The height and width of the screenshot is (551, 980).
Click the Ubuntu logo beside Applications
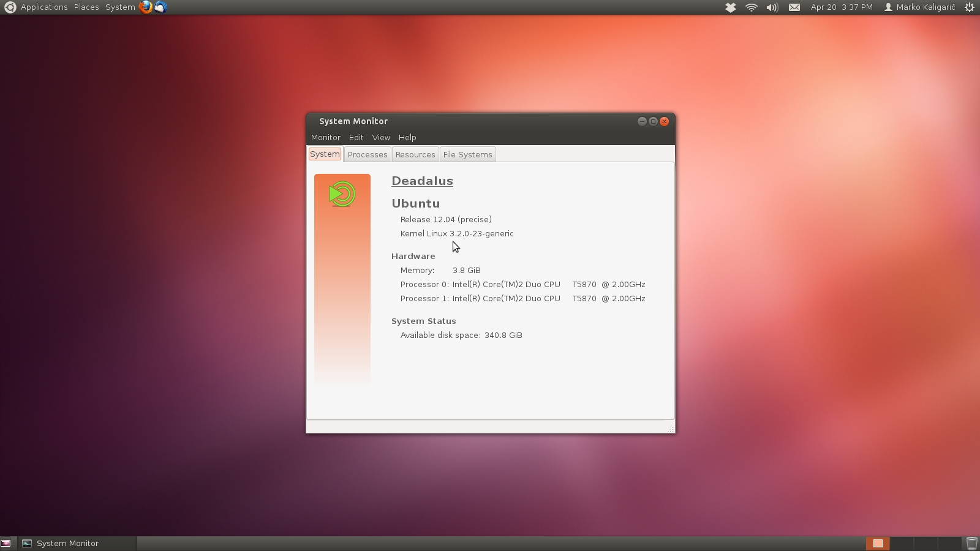(x=10, y=7)
